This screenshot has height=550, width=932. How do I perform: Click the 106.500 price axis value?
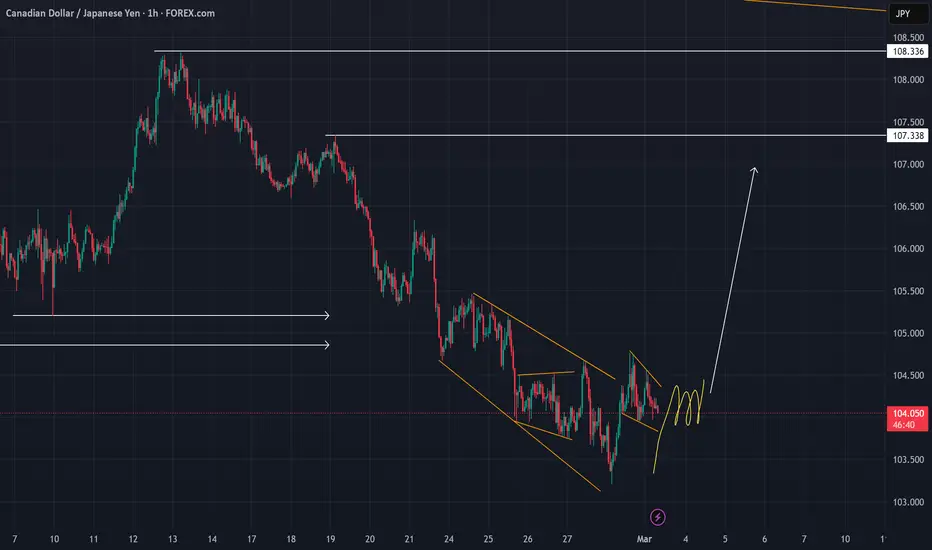908,206
